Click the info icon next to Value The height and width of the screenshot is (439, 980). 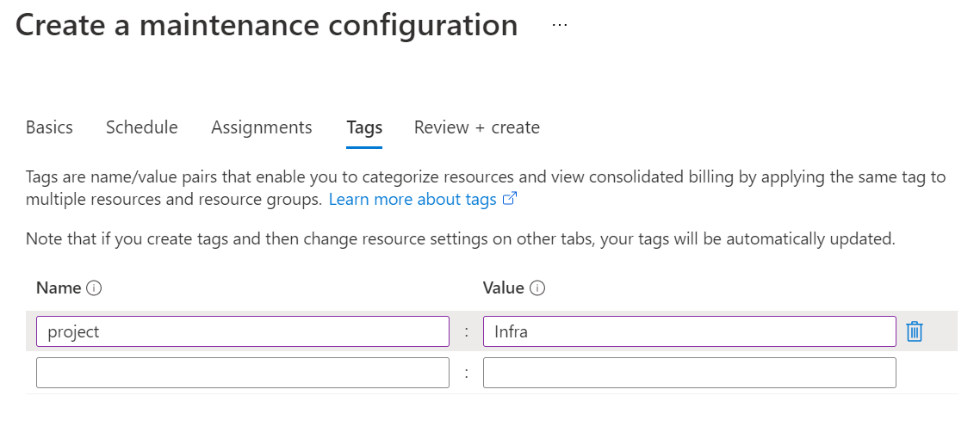tap(537, 288)
